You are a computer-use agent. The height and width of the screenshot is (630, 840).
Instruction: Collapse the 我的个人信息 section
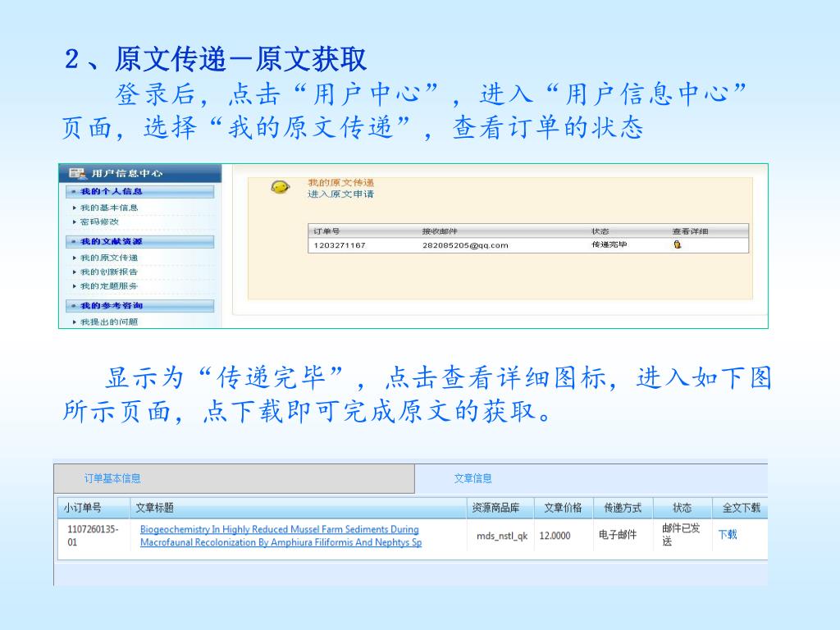(139, 191)
